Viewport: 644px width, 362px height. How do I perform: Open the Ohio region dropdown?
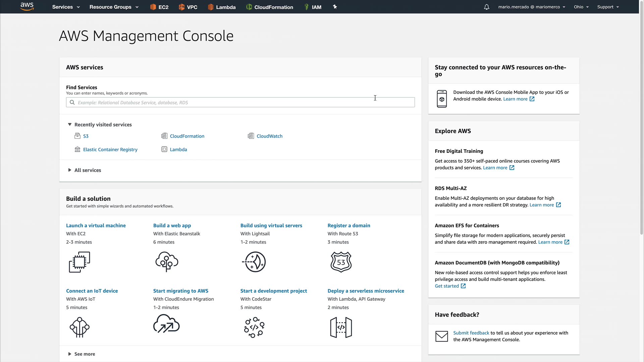[581, 7]
